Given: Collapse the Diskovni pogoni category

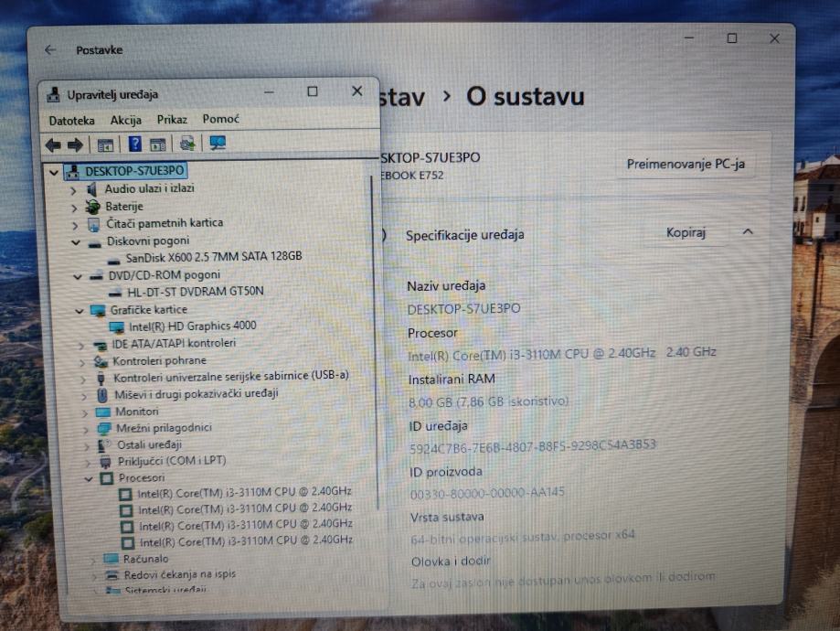Looking at the screenshot, I should tap(76, 243).
